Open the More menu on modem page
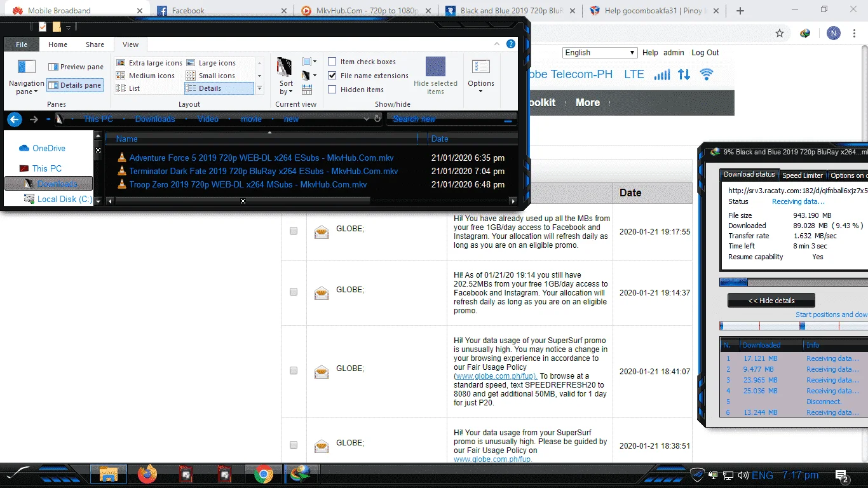Screen dimensions: 868x488 587,102
